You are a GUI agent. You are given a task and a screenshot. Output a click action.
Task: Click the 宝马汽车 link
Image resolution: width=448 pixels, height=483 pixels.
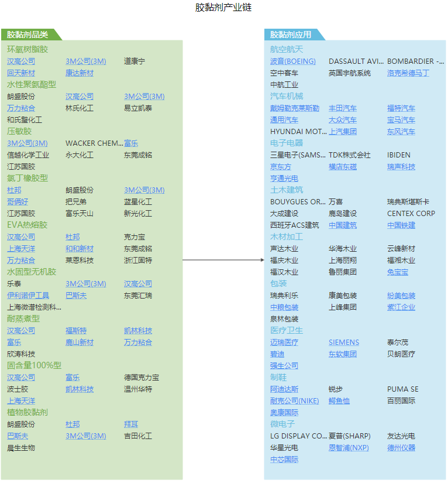pyautogui.click(x=401, y=120)
